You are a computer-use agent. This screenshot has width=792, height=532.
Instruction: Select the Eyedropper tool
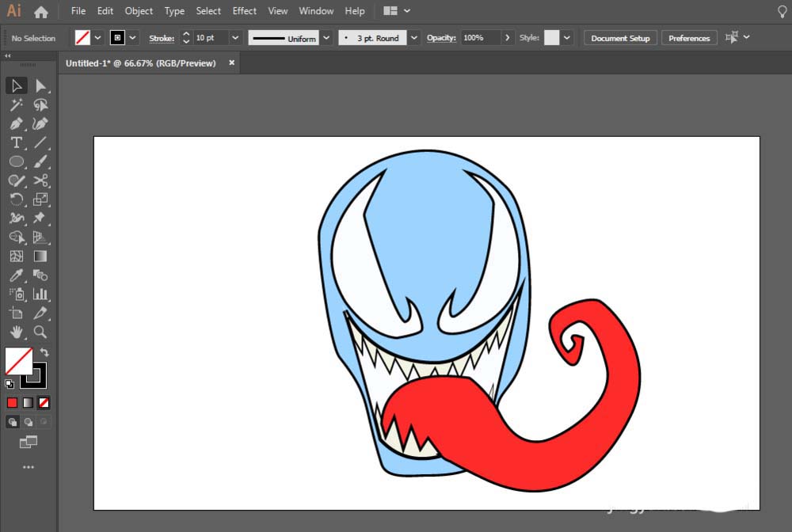(16, 275)
